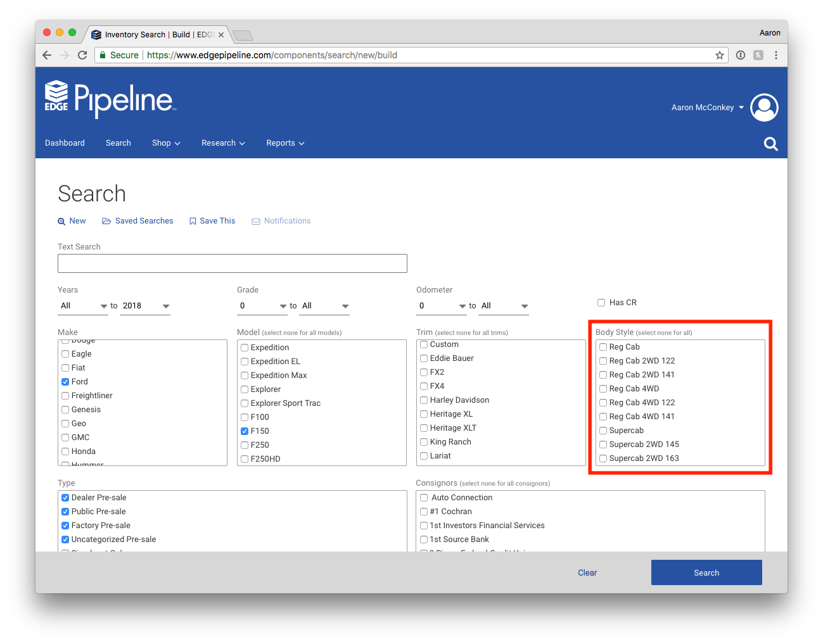Open the Grade to dropdown (All)
This screenshot has width=823, height=644.
(x=324, y=306)
